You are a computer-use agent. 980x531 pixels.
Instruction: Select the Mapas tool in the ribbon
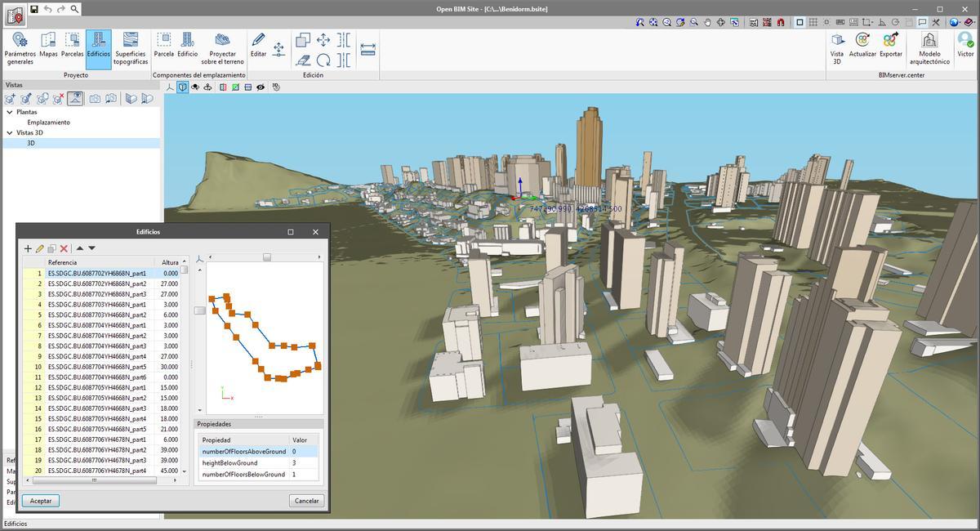(x=47, y=45)
